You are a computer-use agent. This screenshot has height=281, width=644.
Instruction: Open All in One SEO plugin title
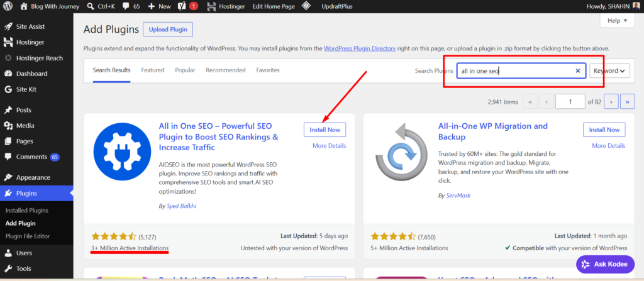218,136
